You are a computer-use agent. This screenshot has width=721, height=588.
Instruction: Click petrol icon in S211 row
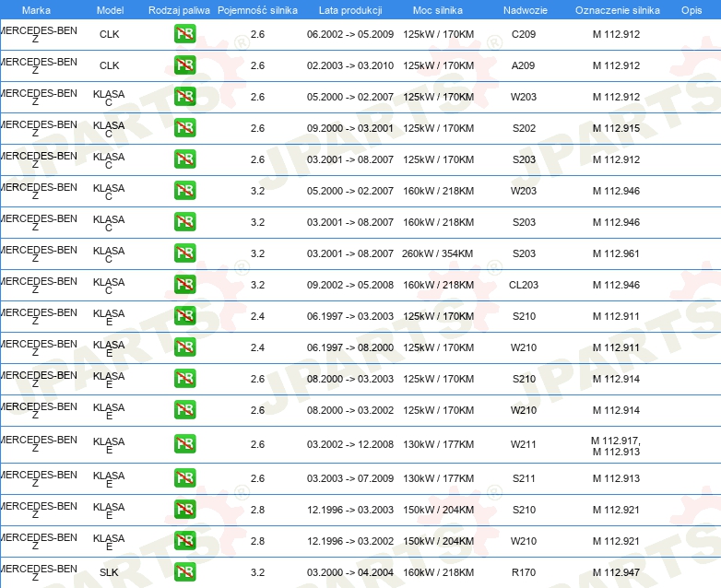pos(184,478)
